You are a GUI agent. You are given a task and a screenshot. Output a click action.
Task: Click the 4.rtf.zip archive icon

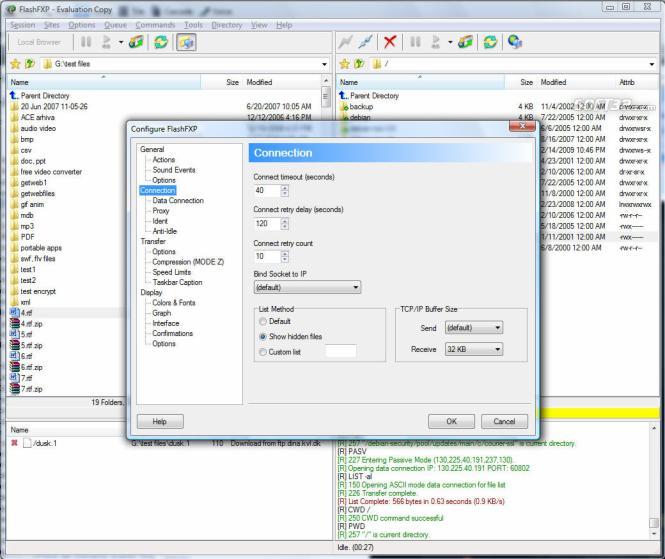click(x=15, y=324)
